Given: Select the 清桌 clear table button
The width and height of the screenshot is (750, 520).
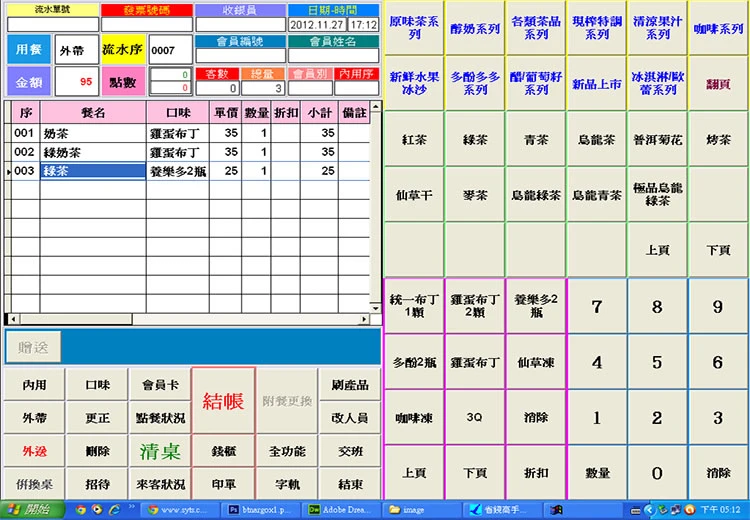Looking at the screenshot, I should 159,451.
